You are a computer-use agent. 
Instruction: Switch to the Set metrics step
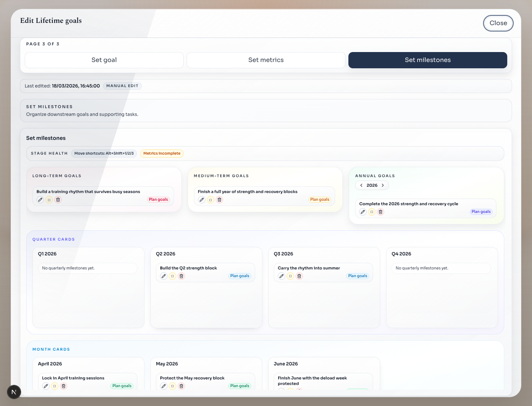266,60
